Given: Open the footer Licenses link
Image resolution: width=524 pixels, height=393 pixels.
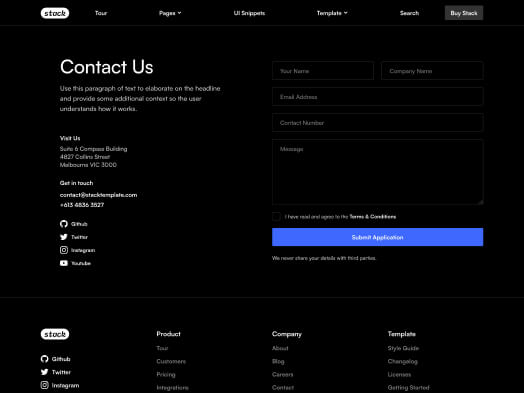Looking at the screenshot, I should tap(399, 374).
